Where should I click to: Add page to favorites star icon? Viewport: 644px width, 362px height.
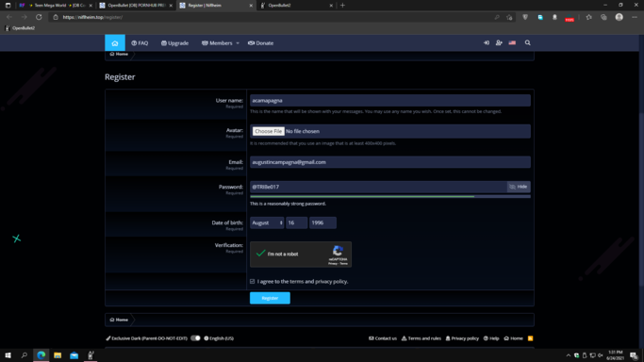pyautogui.click(x=509, y=17)
